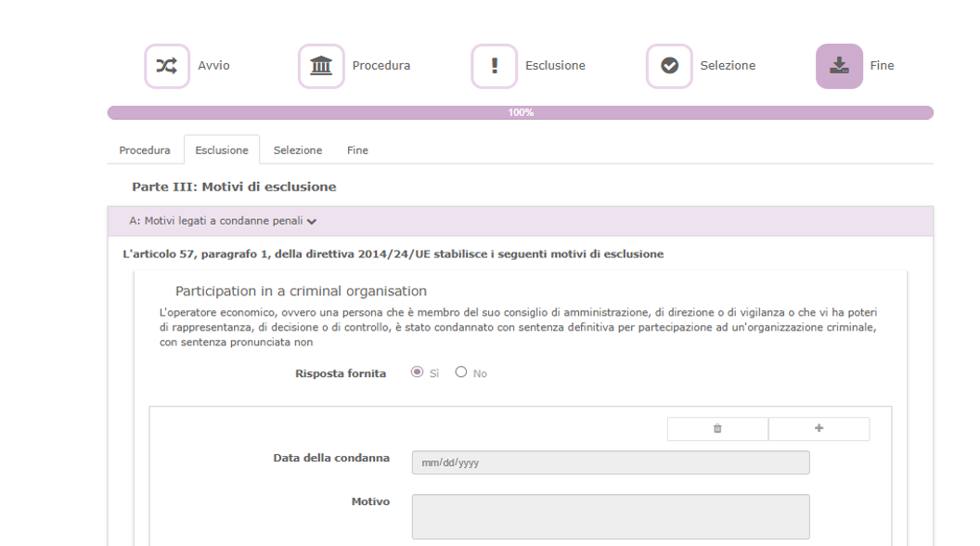Click the Esclusione exclamation mark step icon
980x546 pixels.
[494, 66]
